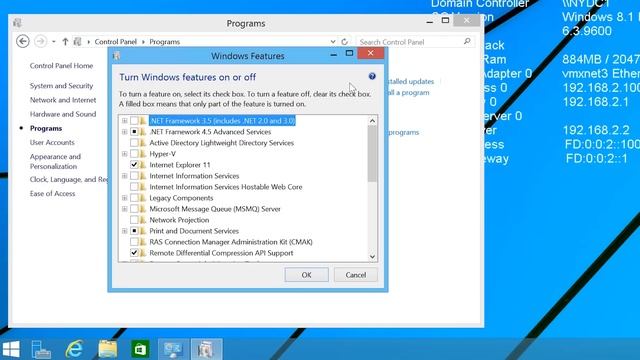The image size is (640, 360).
Task: Click the features list scrollbar thumb
Action: pyautogui.click(x=372, y=153)
